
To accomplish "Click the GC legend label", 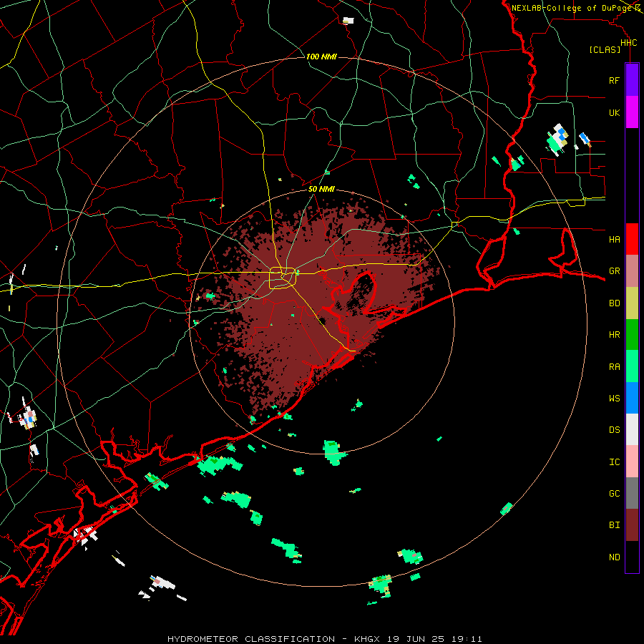I will (x=614, y=493).
